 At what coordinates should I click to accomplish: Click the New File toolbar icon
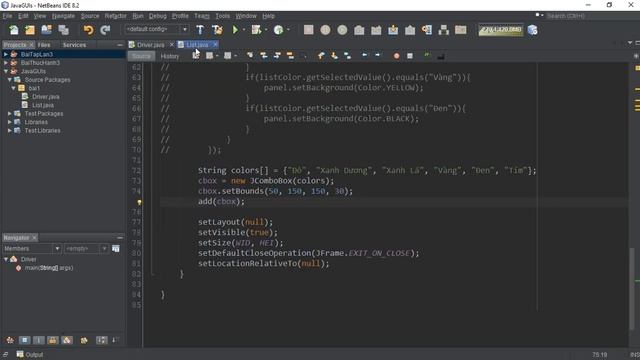[x=14, y=30]
